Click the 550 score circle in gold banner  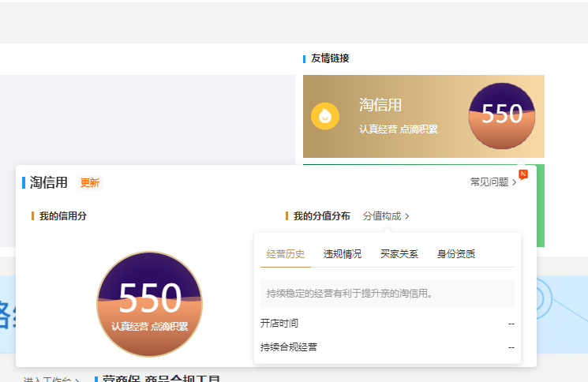tap(502, 116)
